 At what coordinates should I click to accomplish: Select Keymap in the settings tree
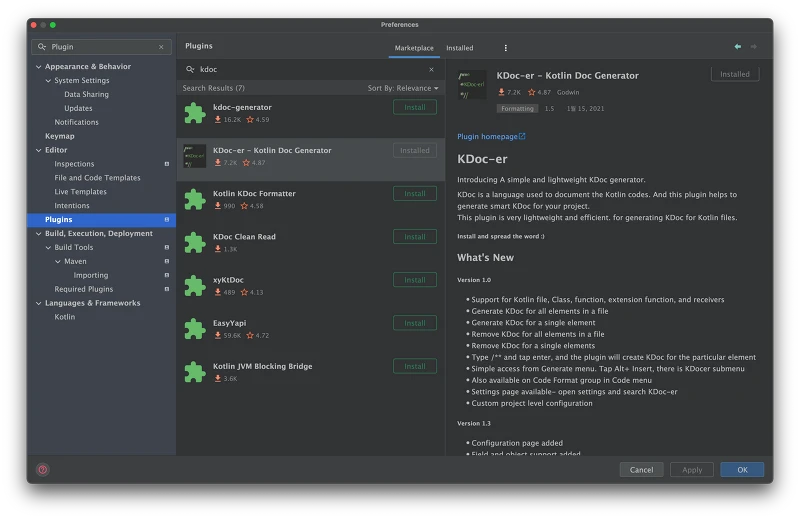pos(59,136)
